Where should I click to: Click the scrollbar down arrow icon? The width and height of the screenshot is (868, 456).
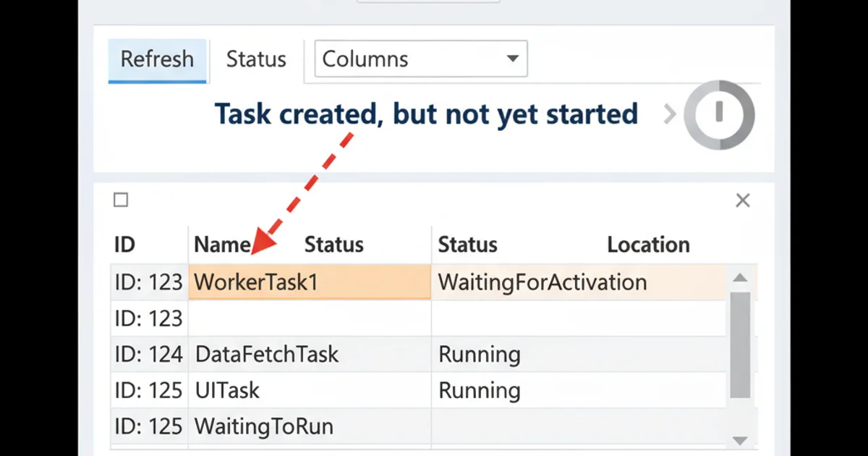(x=740, y=439)
